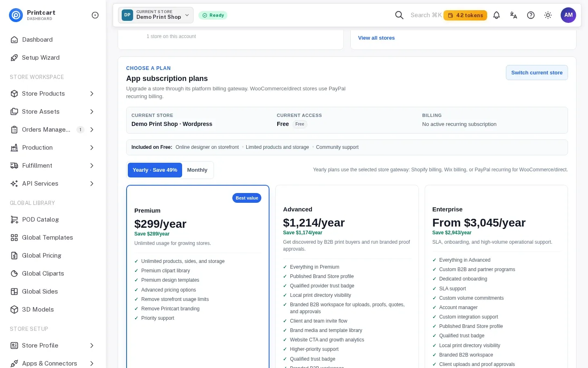This screenshot has height=368, width=588.
Task: Toggle light/dark theme sun icon
Action: (548, 15)
